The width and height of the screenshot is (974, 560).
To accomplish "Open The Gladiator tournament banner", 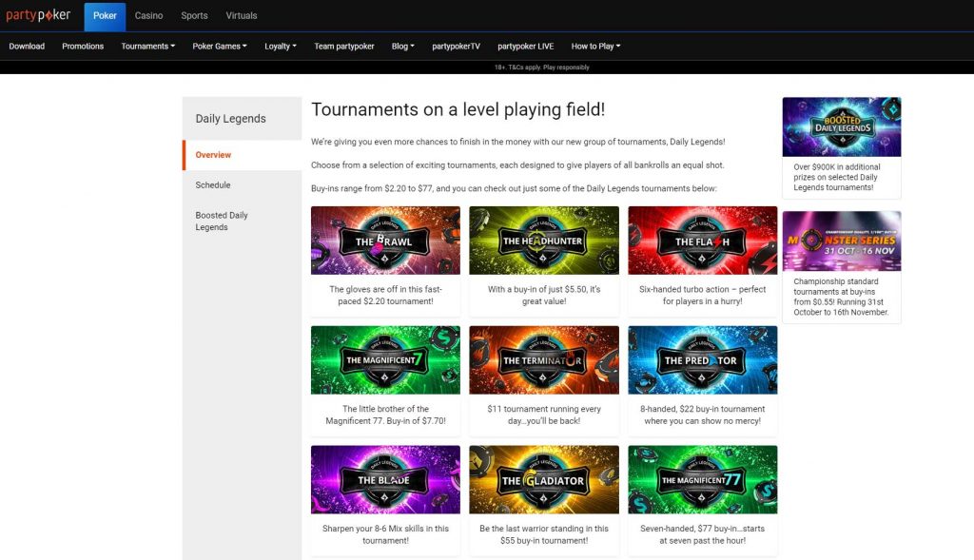I will coord(543,479).
